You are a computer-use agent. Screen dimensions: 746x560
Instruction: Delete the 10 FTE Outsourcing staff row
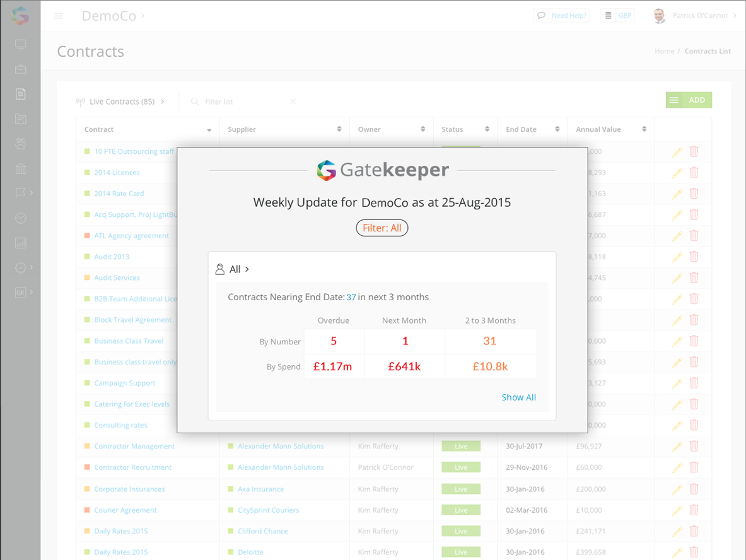694,151
